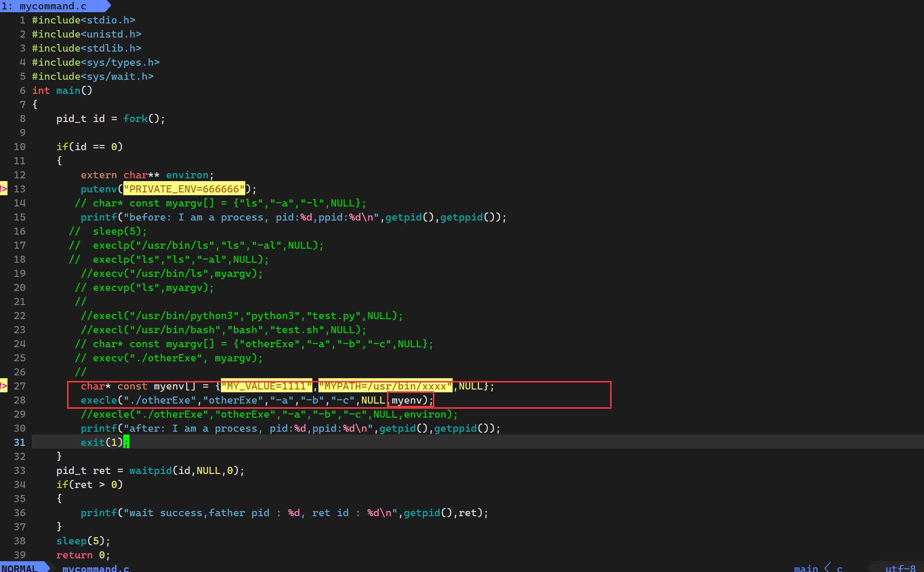Click the c filetype indicator in status bar
This screenshot has width=924, height=572.
pos(839,568)
